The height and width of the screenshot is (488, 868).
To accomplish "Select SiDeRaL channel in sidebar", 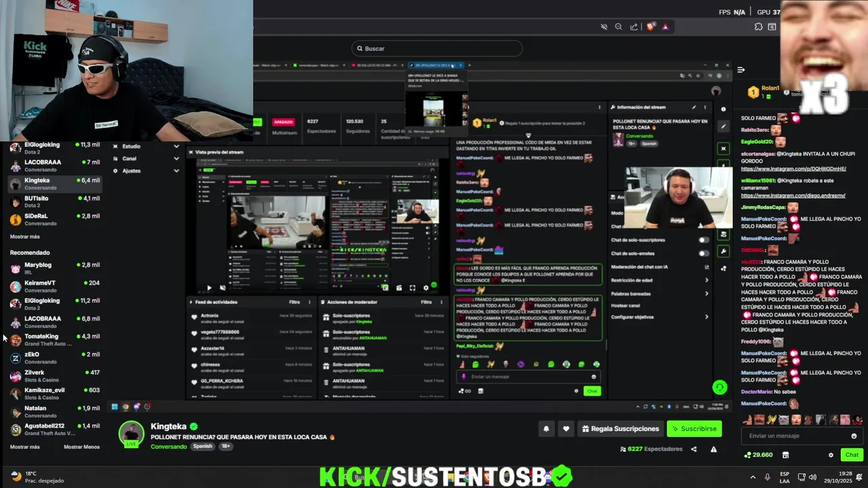I will 56,219.
